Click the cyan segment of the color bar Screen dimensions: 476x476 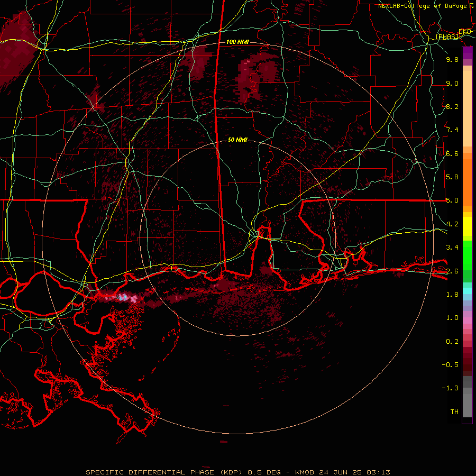coord(467,291)
